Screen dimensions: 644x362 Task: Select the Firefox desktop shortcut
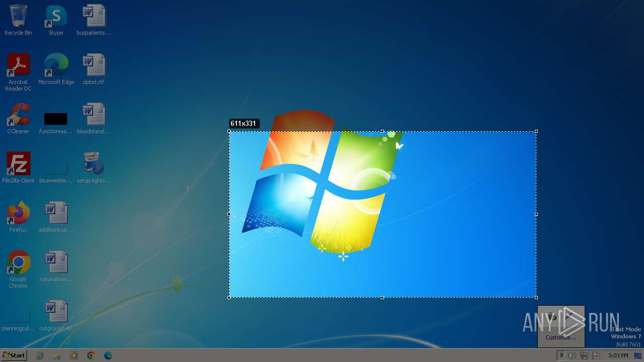(x=18, y=213)
